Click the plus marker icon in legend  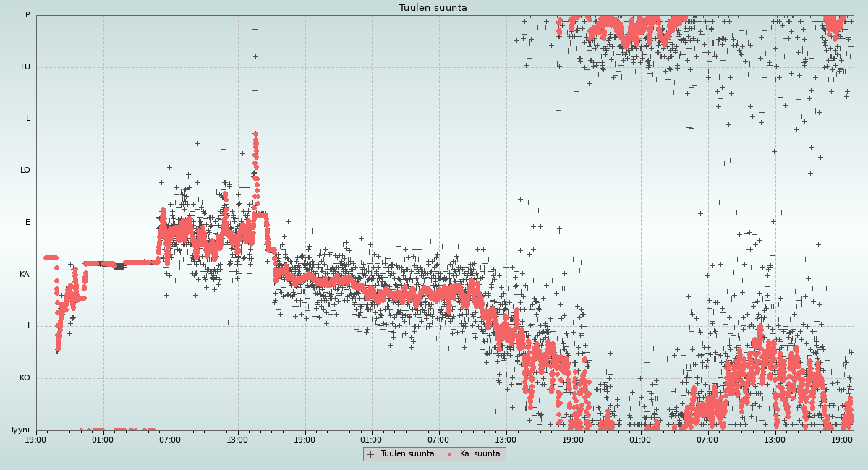371,454
